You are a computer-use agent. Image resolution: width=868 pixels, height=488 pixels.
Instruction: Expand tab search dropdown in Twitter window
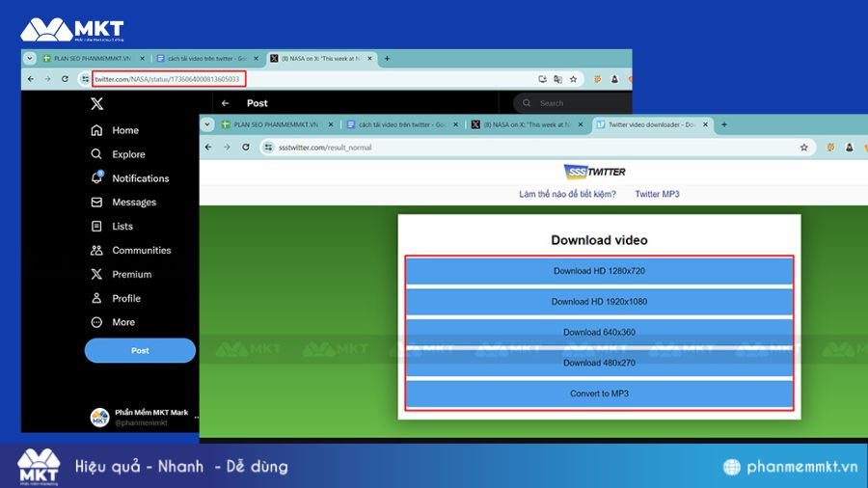tap(30, 58)
